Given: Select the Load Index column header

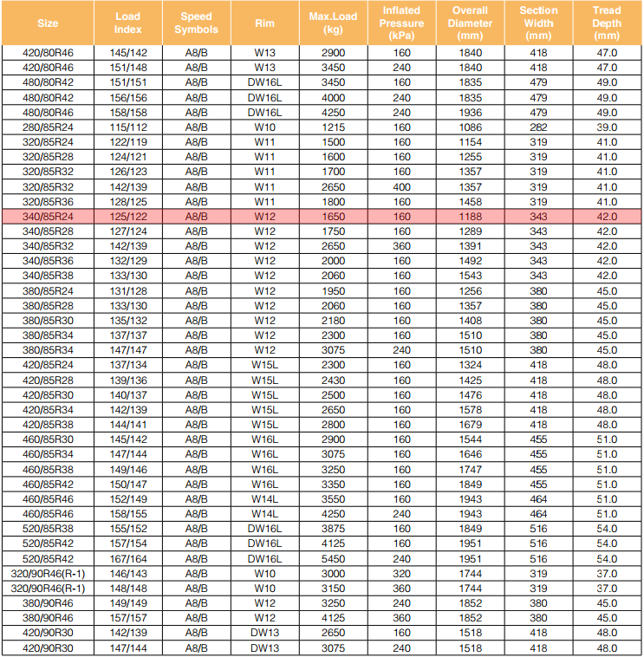Looking at the screenshot, I should 127,23.
